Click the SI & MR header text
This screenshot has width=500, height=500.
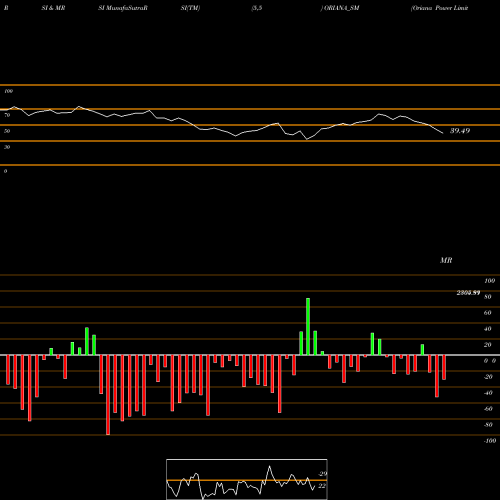pos(53,8)
